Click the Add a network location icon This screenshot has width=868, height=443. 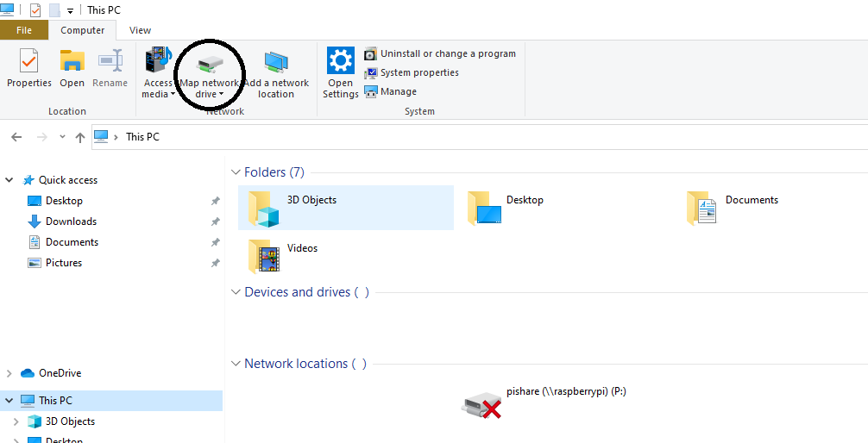(x=276, y=62)
